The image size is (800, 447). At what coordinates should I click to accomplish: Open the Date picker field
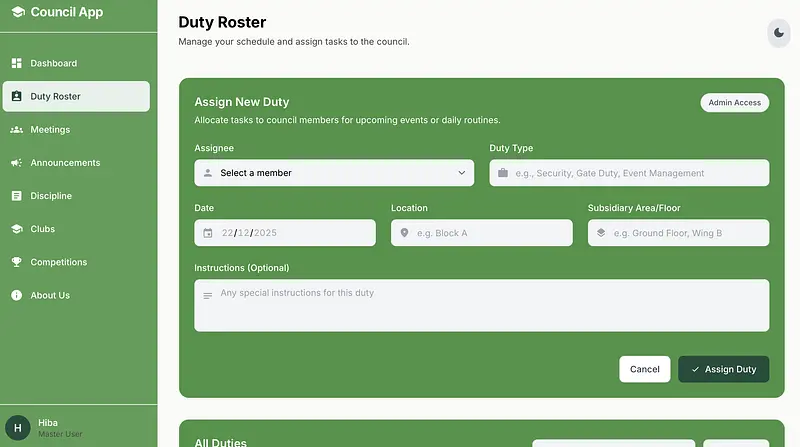click(x=285, y=233)
